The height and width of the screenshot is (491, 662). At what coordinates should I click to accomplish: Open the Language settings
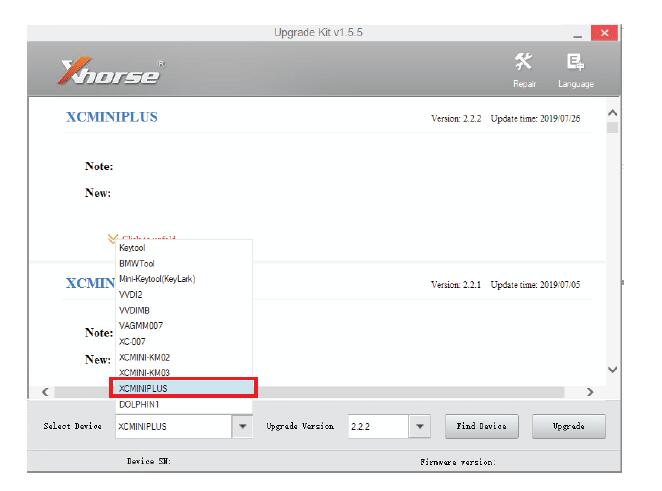click(x=575, y=70)
